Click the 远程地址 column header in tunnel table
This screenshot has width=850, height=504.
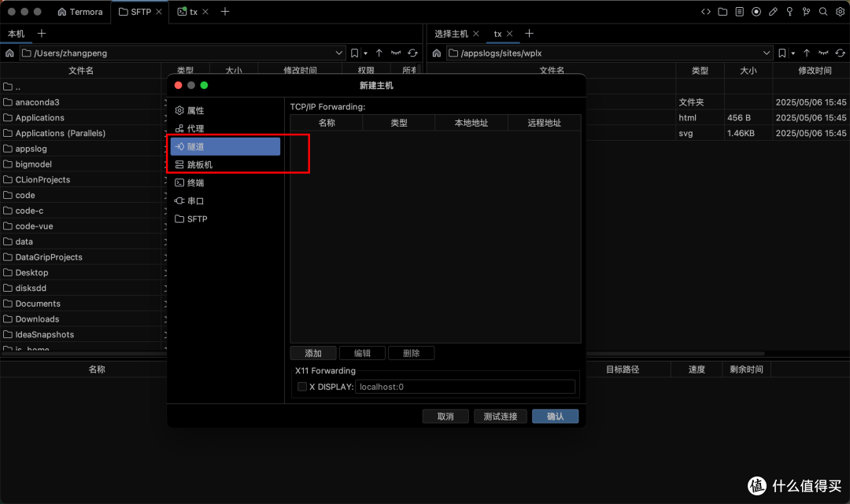pyautogui.click(x=545, y=123)
